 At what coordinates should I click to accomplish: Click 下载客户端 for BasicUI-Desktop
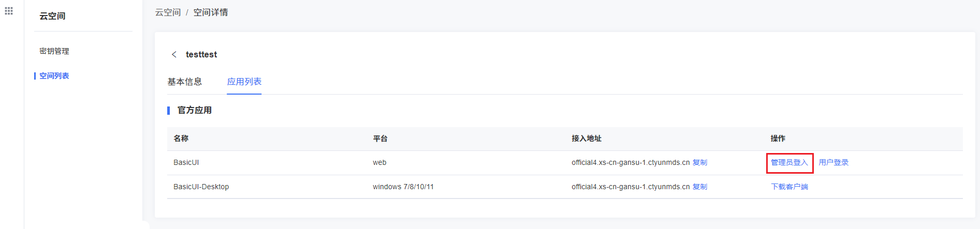(789, 187)
